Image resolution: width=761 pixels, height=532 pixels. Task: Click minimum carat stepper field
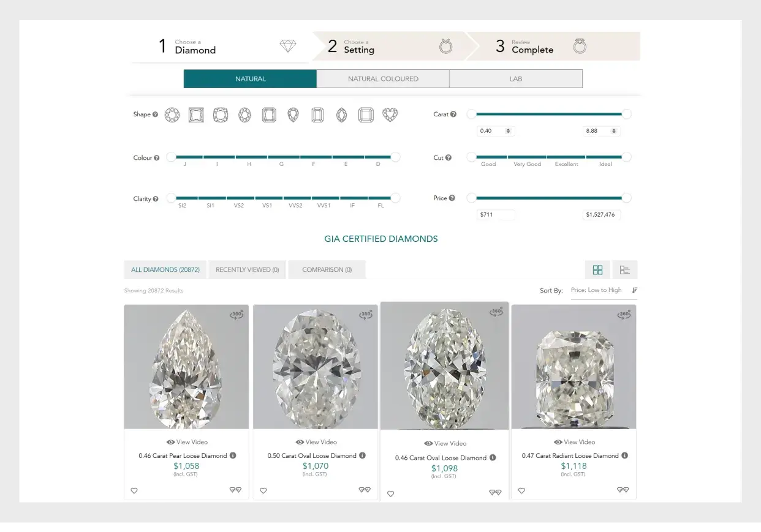click(x=495, y=131)
